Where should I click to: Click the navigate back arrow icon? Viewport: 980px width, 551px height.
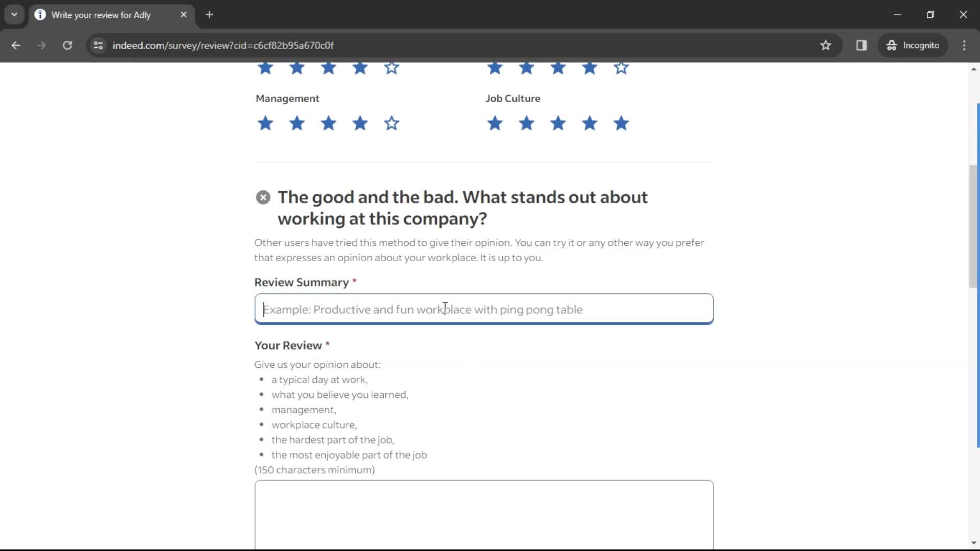click(x=16, y=45)
